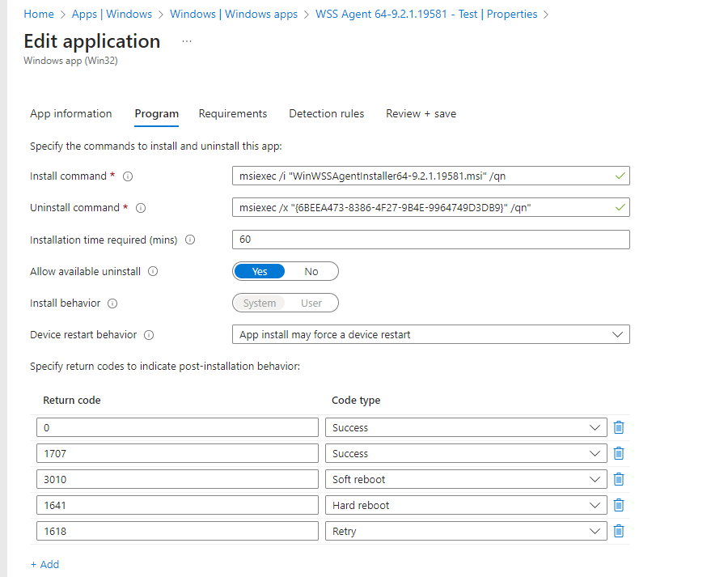Select User install behavior
The width and height of the screenshot is (728, 577).
pos(311,303)
